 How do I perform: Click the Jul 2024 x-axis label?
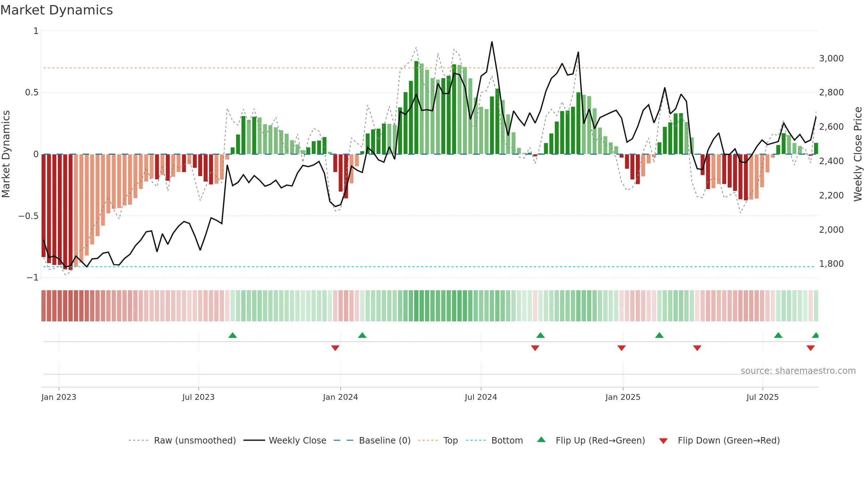(481, 397)
